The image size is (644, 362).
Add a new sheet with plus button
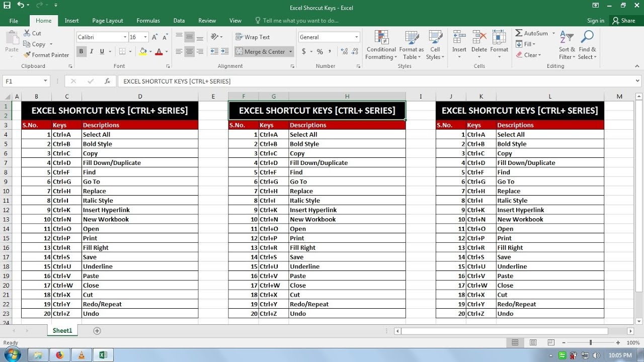97,331
